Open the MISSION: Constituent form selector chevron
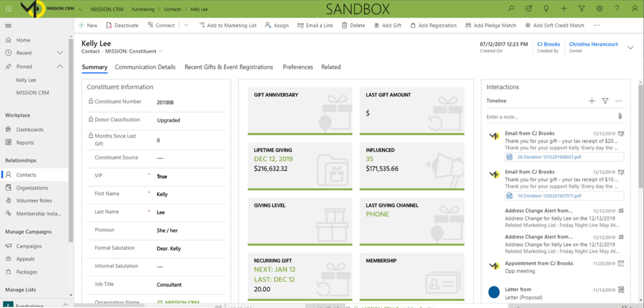 (x=160, y=51)
